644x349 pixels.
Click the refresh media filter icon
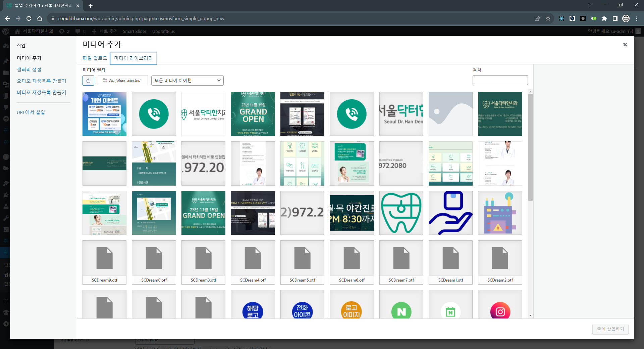click(88, 81)
